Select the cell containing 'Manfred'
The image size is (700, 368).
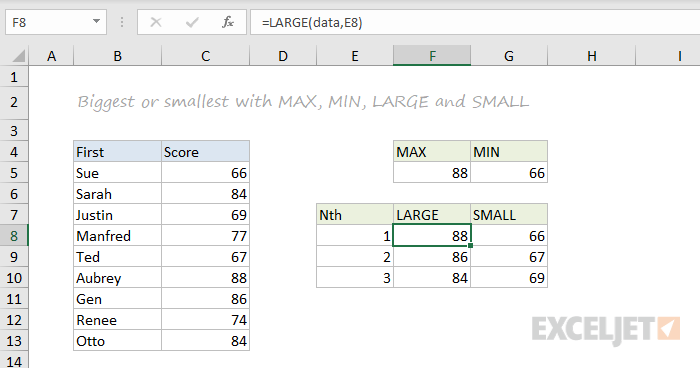click(x=117, y=236)
